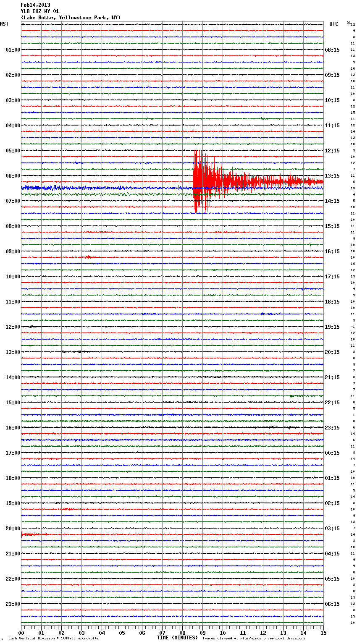Select the 15:00 MST time label
This screenshot has width=357, height=644.
tap(13, 403)
